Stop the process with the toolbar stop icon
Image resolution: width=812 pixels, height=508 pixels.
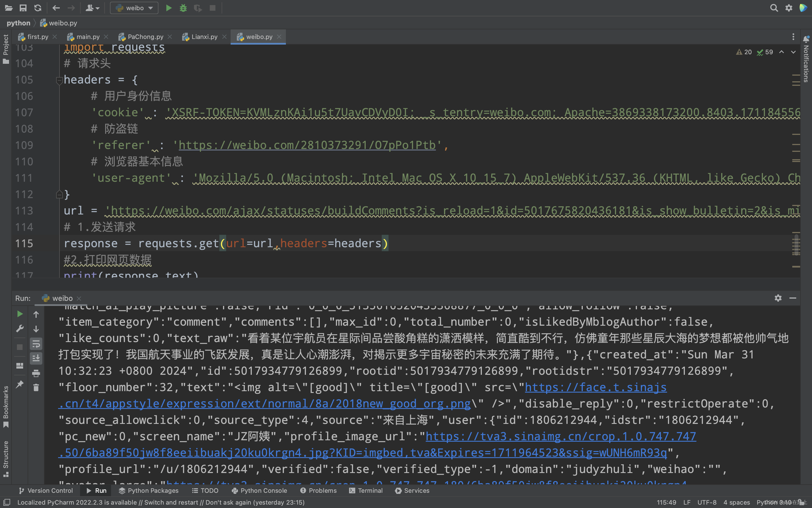tap(212, 8)
